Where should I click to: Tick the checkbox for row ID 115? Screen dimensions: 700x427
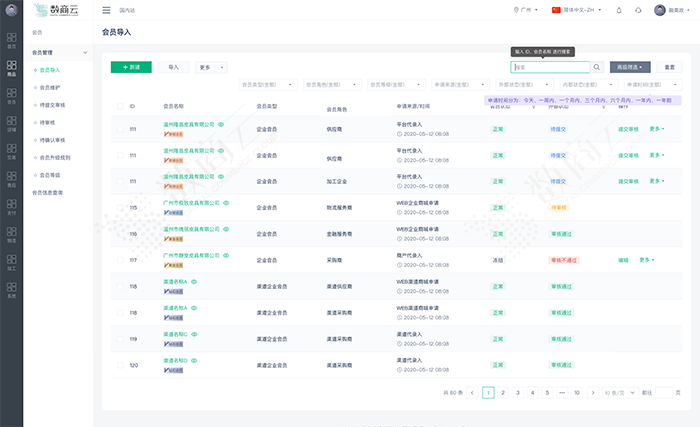pos(118,208)
